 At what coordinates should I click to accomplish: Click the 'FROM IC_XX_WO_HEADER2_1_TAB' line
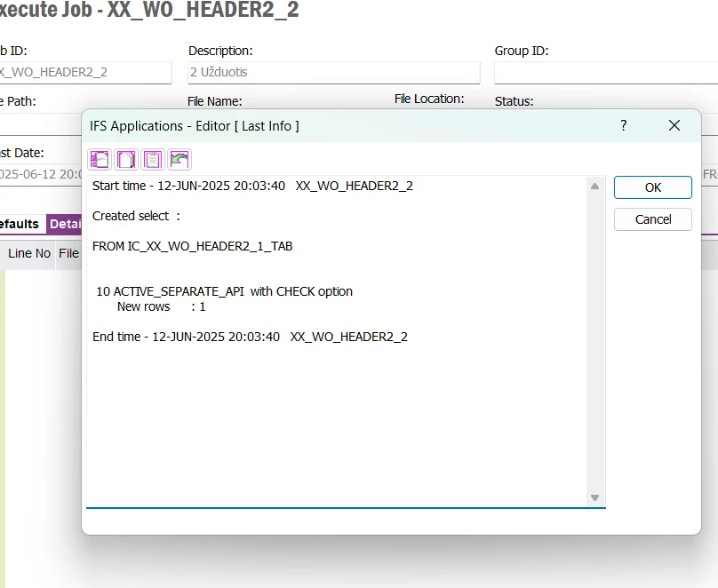click(192, 246)
